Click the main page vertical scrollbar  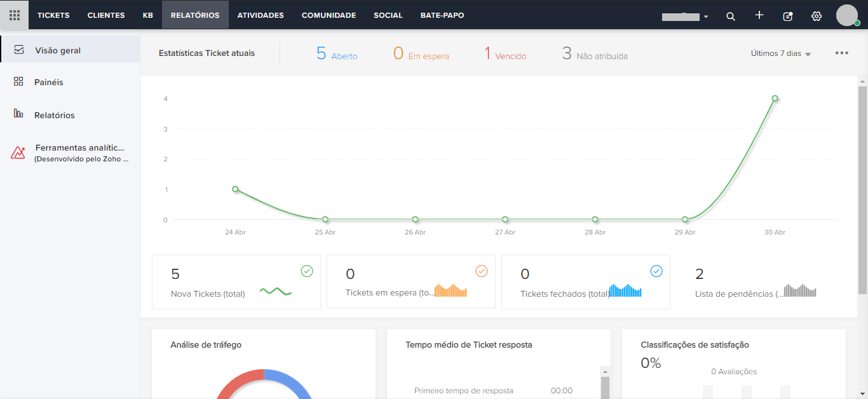coord(863,191)
